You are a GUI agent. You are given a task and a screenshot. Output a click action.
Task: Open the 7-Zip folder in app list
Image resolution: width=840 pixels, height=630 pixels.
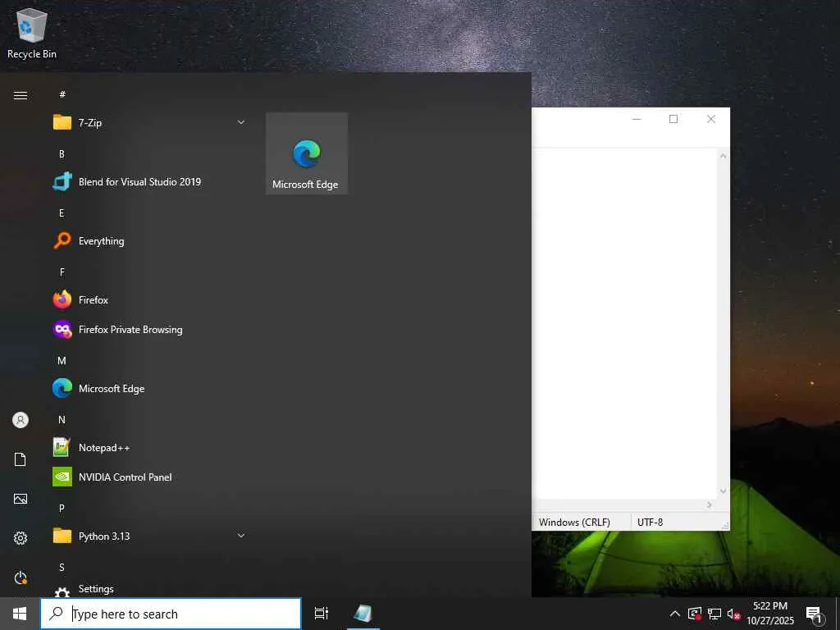[149, 123]
